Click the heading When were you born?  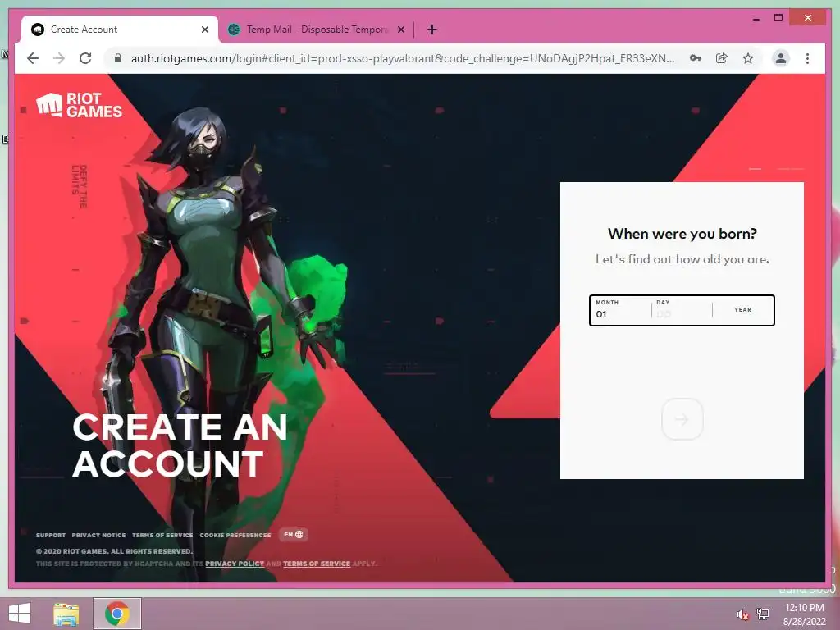[682, 234]
